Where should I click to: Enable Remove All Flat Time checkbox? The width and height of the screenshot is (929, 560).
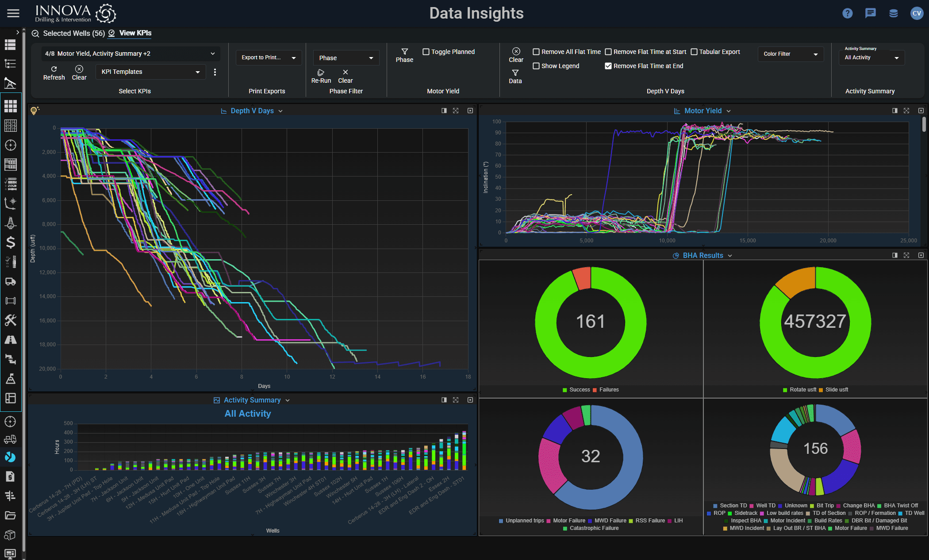536,52
